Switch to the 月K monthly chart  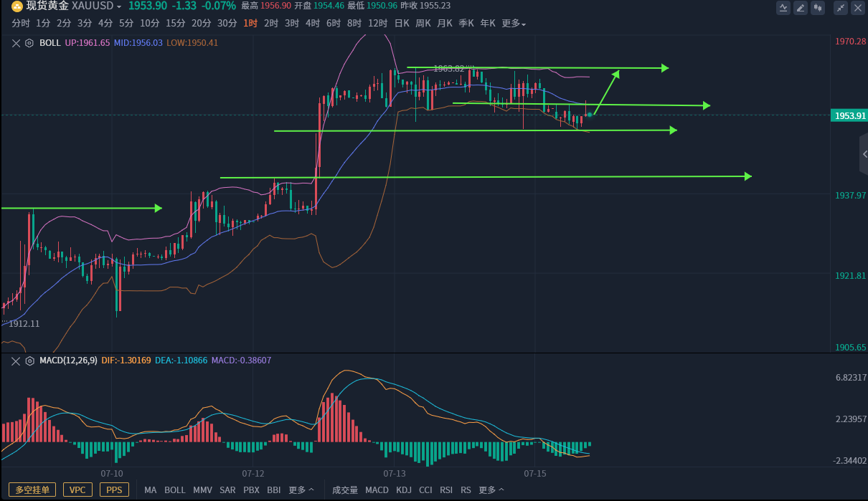click(445, 23)
